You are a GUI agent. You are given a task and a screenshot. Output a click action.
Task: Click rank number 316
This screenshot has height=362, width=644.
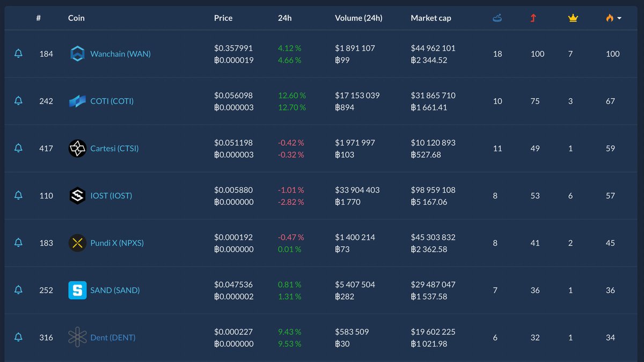pyautogui.click(x=46, y=337)
